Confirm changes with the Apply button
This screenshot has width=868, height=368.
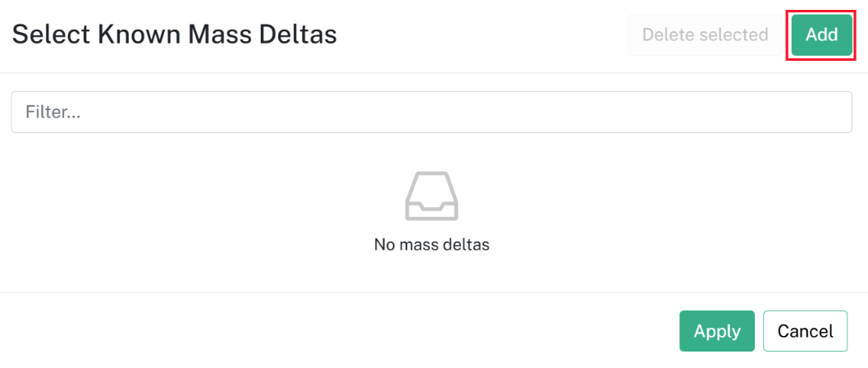click(x=717, y=331)
